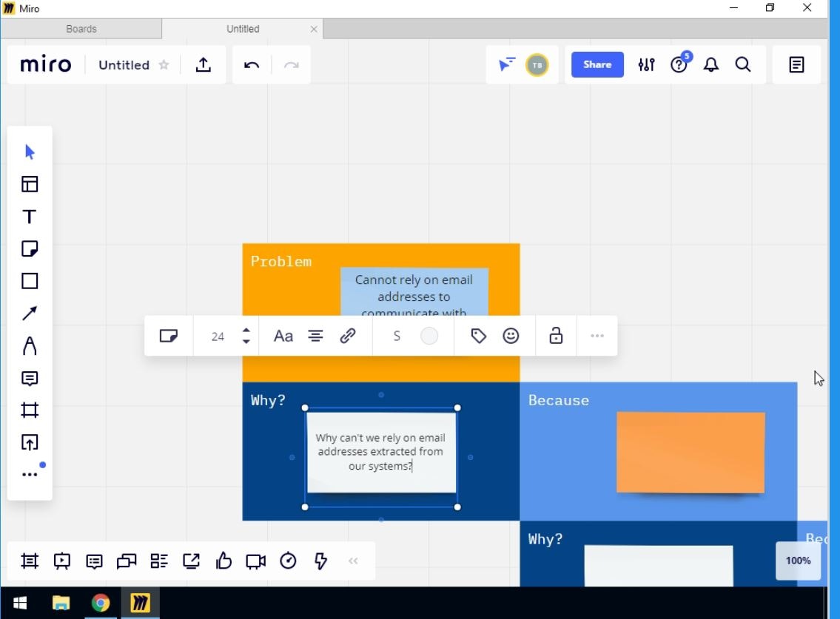
Task: Open comments list in bottom toolbar
Action: pyautogui.click(x=94, y=561)
